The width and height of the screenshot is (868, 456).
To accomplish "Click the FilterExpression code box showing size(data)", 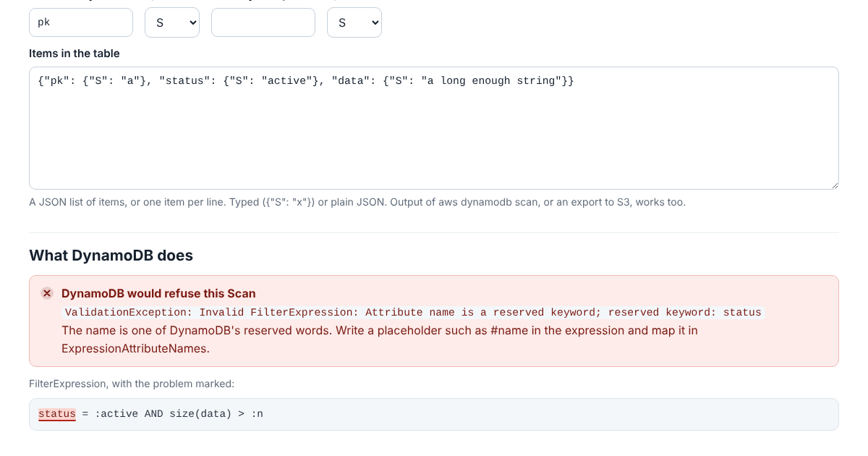I will point(434,414).
